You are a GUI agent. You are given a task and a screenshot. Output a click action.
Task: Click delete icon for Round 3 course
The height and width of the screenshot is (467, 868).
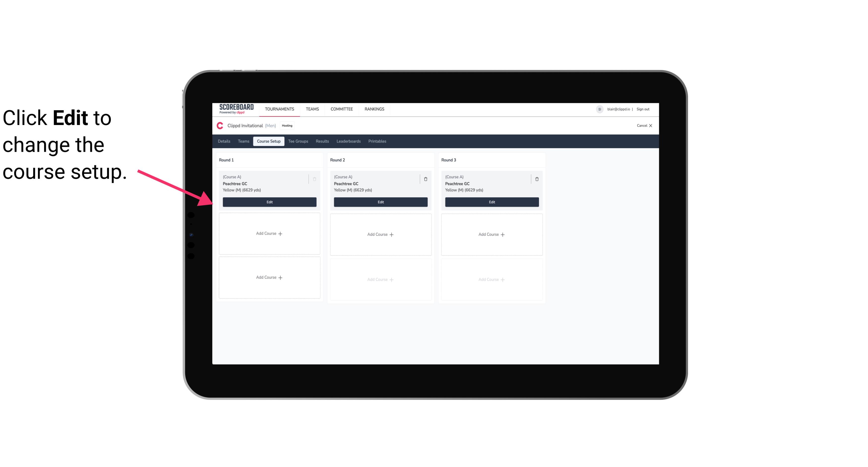point(535,179)
